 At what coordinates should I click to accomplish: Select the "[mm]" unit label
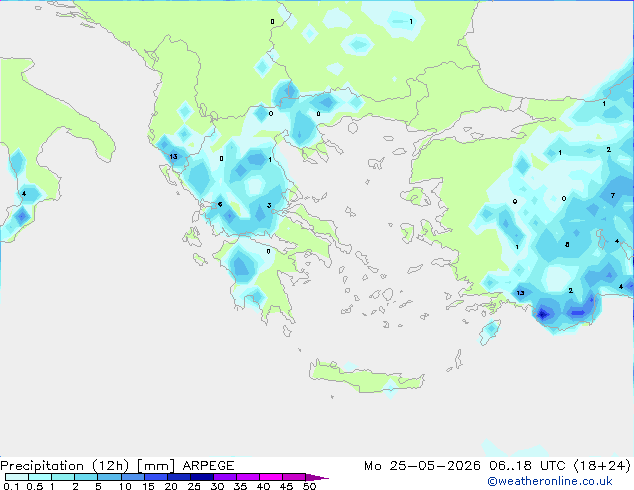tap(156, 466)
